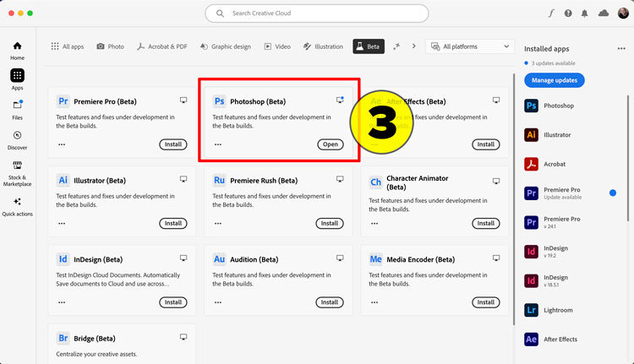Screen dimensions: 634x364
Task: Select the All apps category
Action: point(68,46)
